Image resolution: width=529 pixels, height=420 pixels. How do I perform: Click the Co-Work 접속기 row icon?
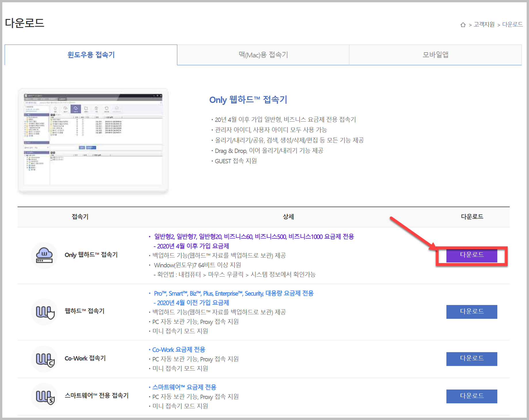(44, 359)
